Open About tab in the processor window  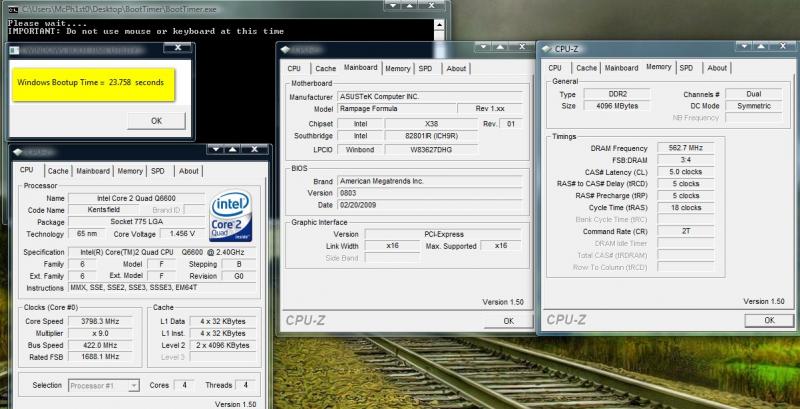[189, 171]
